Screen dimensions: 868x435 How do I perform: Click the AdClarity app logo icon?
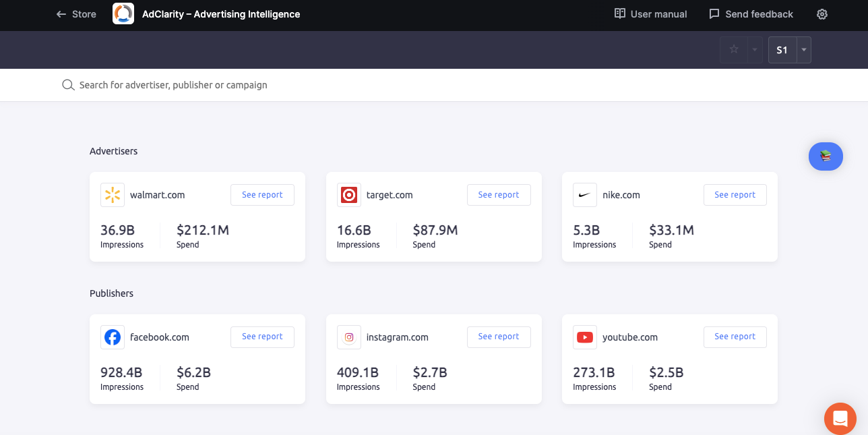click(123, 14)
